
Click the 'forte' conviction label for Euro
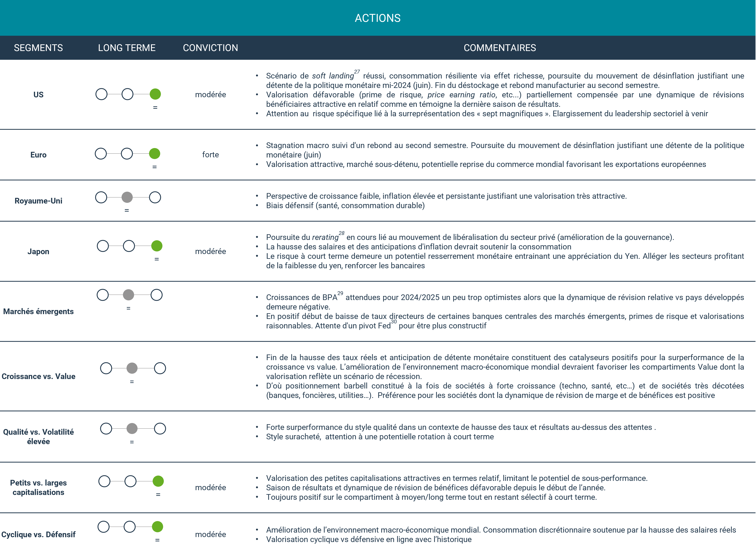click(210, 155)
